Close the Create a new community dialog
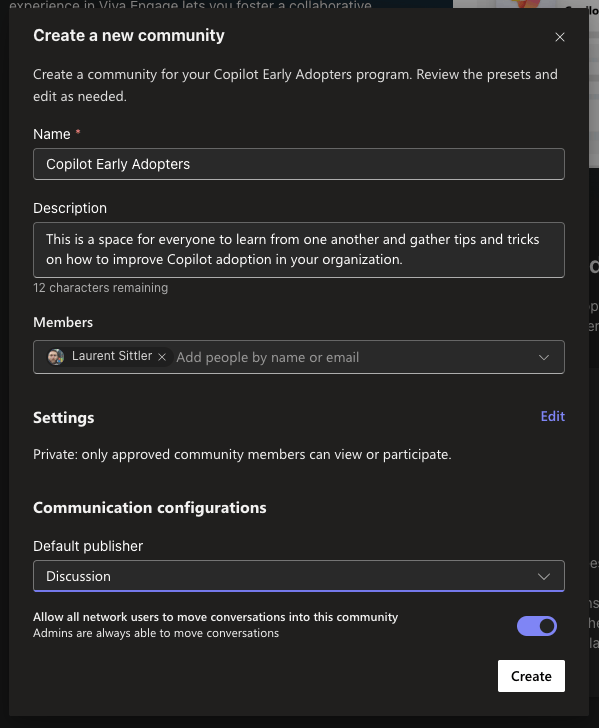The image size is (599, 728). (560, 37)
